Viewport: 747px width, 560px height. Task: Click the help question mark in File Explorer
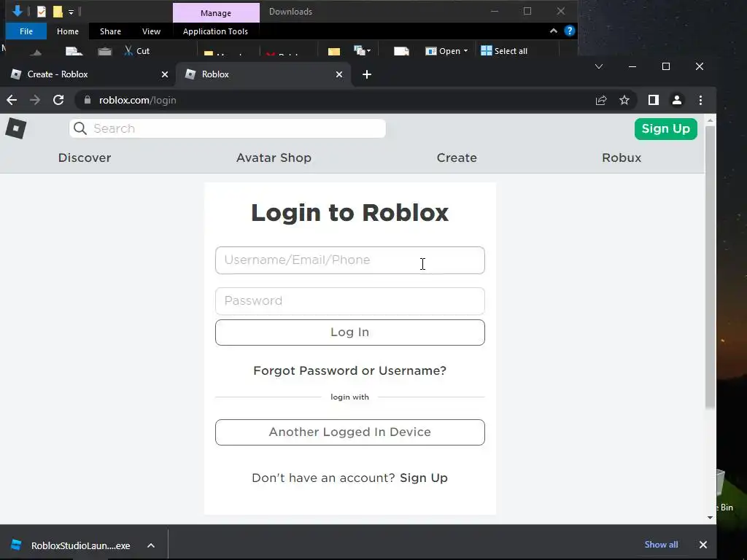[x=569, y=31]
